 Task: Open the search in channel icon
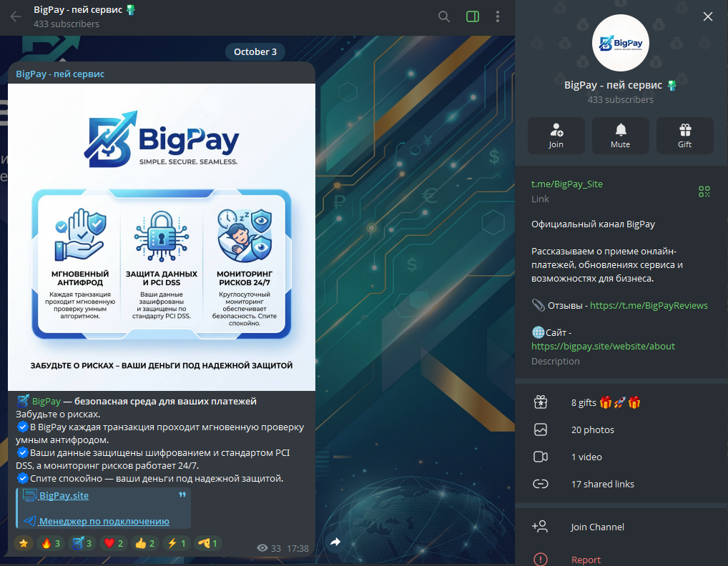pyautogui.click(x=444, y=16)
